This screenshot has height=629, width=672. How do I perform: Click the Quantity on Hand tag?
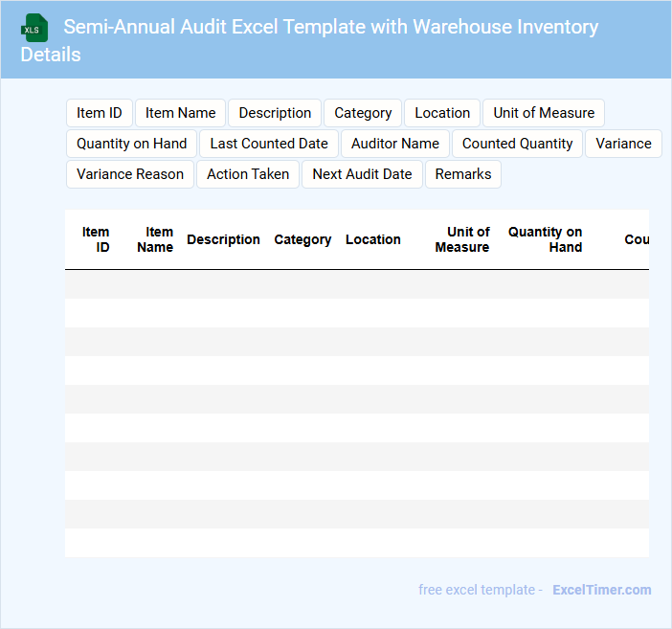click(132, 144)
